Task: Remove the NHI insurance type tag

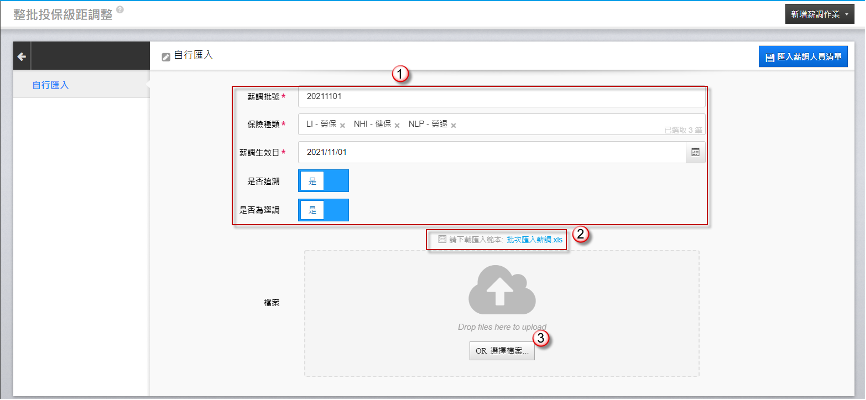Action: pyautogui.click(x=397, y=125)
